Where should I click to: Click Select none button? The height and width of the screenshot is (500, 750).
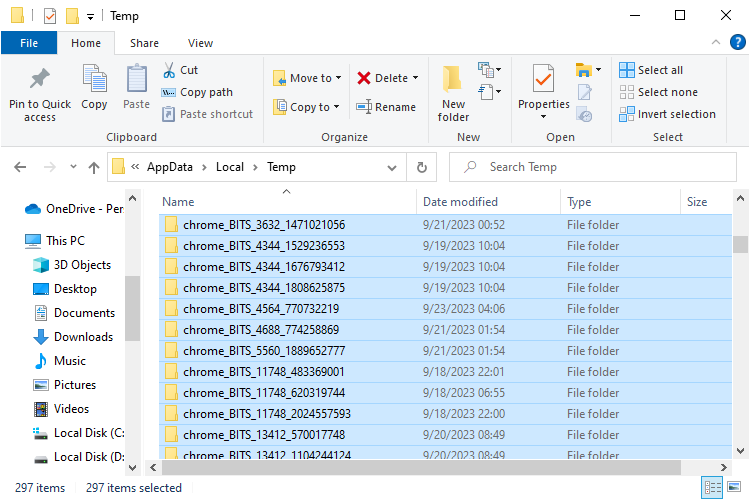(x=658, y=92)
